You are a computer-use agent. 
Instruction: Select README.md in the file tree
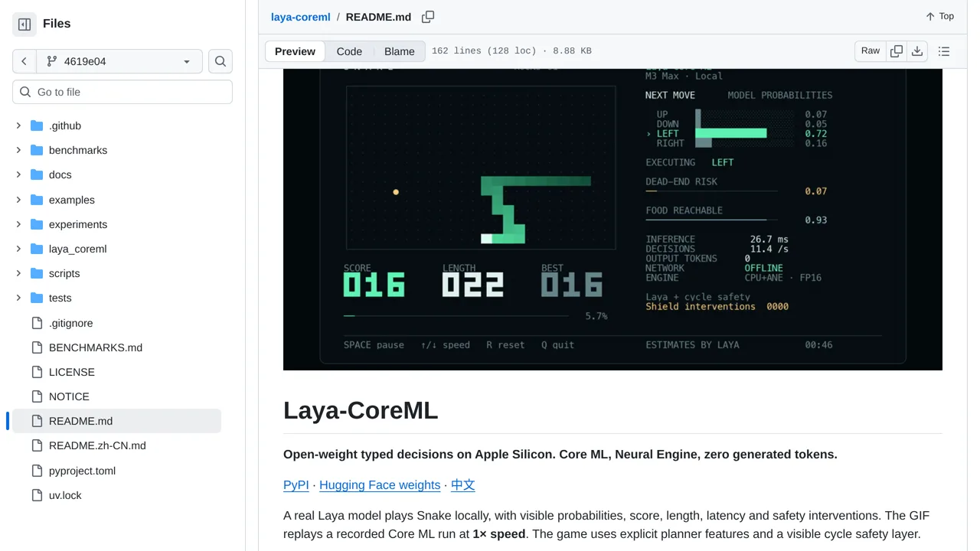click(x=116, y=421)
